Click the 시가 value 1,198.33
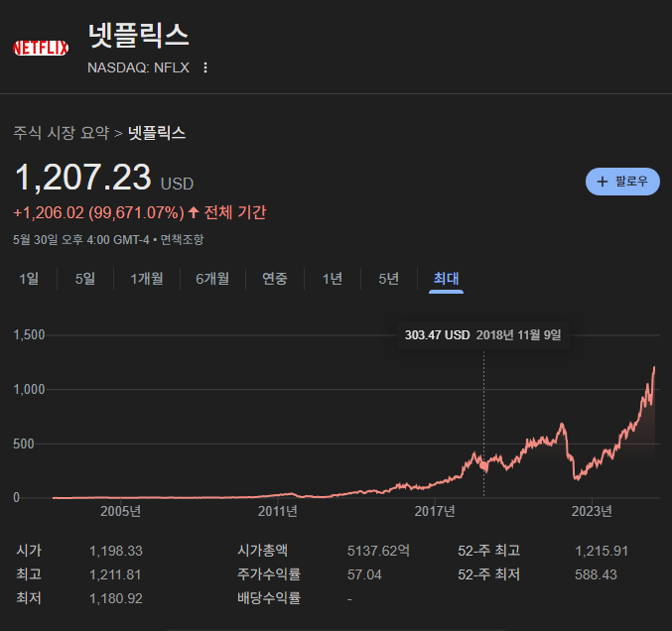Screen dimensions: 672x631 pyautogui.click(x=116, y=551)
